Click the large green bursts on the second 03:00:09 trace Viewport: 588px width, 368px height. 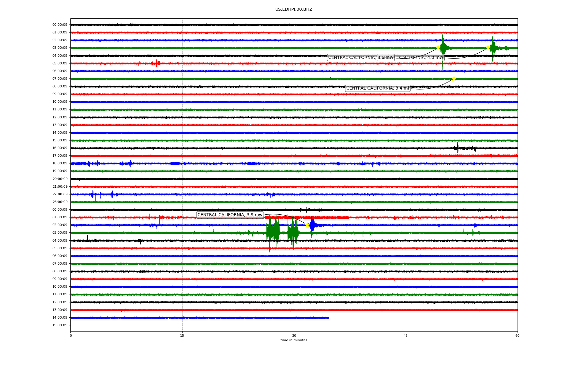pos(273,232)
